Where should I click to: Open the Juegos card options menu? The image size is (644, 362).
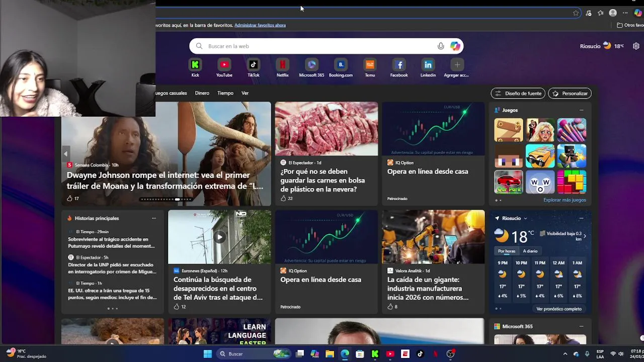point(581,110)
